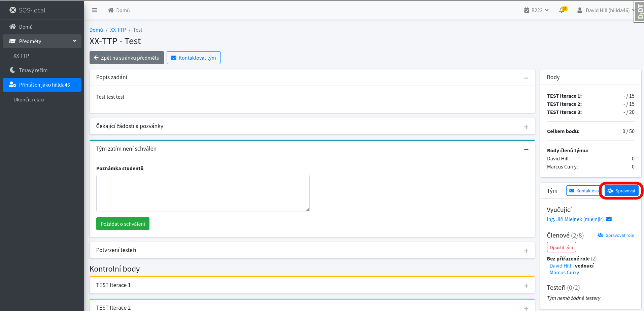Click the home icon in top navbar
This screenshot has height=311, width=644.
[111, 10]
